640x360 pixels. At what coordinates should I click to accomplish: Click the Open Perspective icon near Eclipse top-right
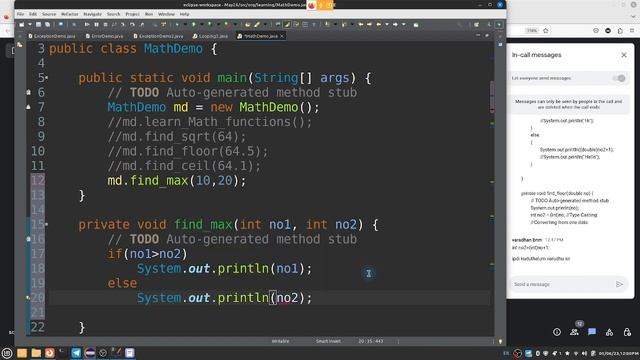point(476,24)
